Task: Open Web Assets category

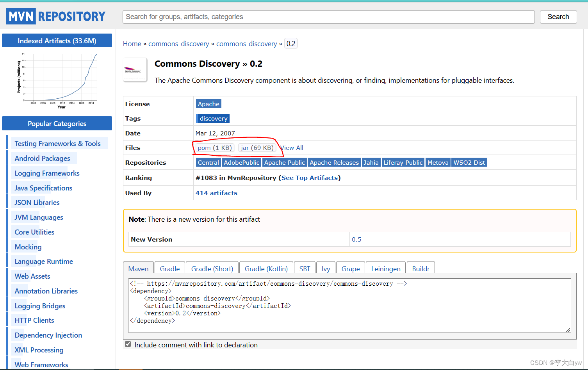Action: tap(32, 276)
